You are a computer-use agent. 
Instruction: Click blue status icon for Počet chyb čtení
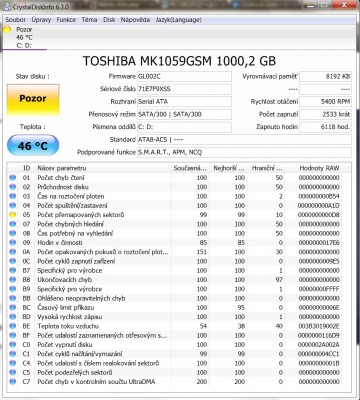coord(13,178)
